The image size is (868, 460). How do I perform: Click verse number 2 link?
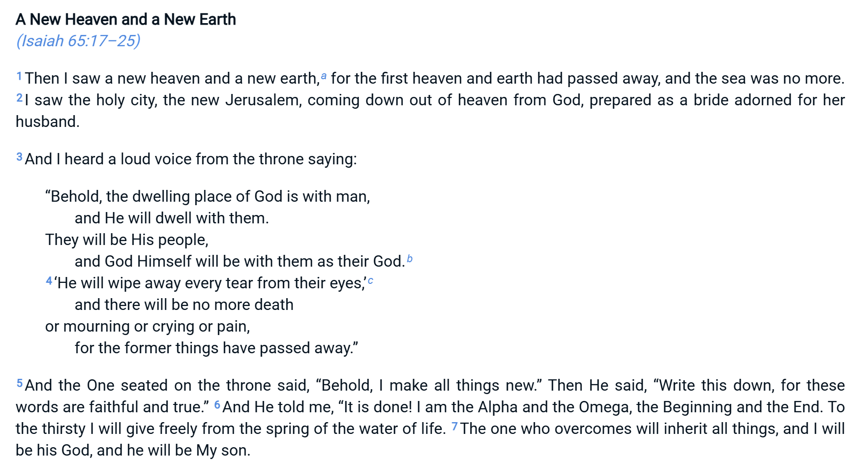[19, 98]
